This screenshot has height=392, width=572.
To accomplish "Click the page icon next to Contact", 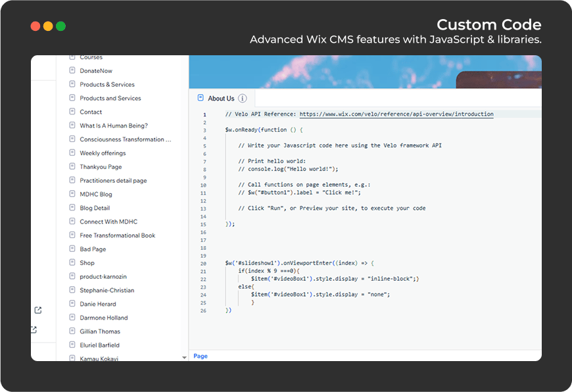I will tap(72, 112).
